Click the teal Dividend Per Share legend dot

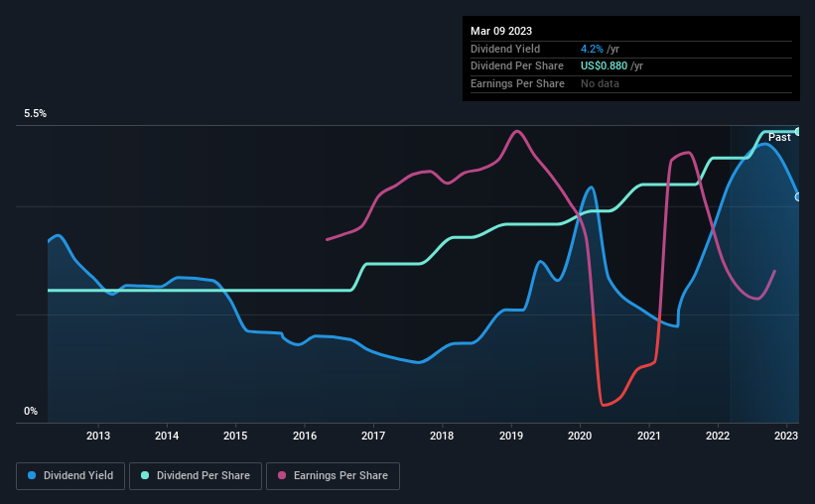coord(145,475)
